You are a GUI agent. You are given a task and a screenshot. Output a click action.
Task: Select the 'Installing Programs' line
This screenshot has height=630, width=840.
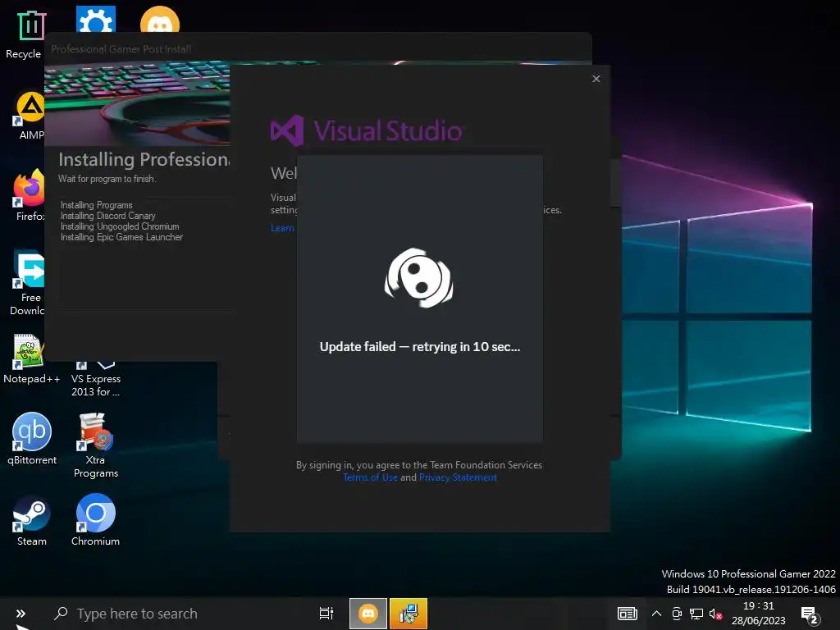coord(97,205)
